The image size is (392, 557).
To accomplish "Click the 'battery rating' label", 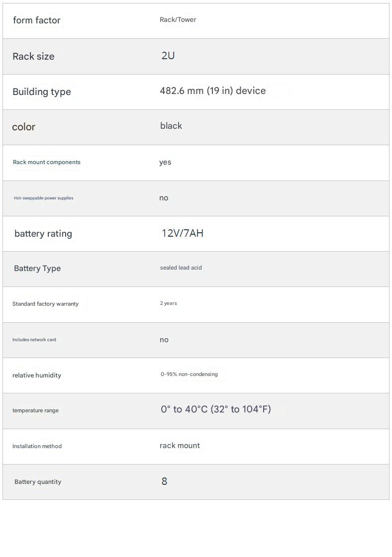I will 43,234.
